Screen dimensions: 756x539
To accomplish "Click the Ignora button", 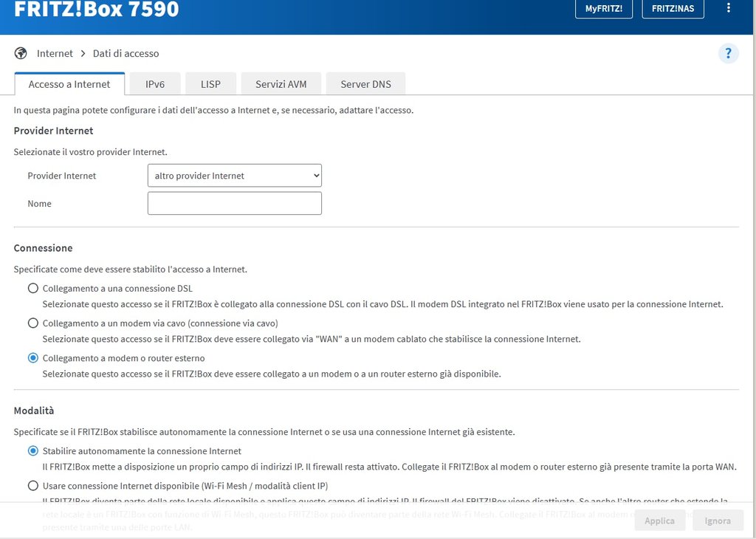I will pyautogui.click(x=718, y=521).
